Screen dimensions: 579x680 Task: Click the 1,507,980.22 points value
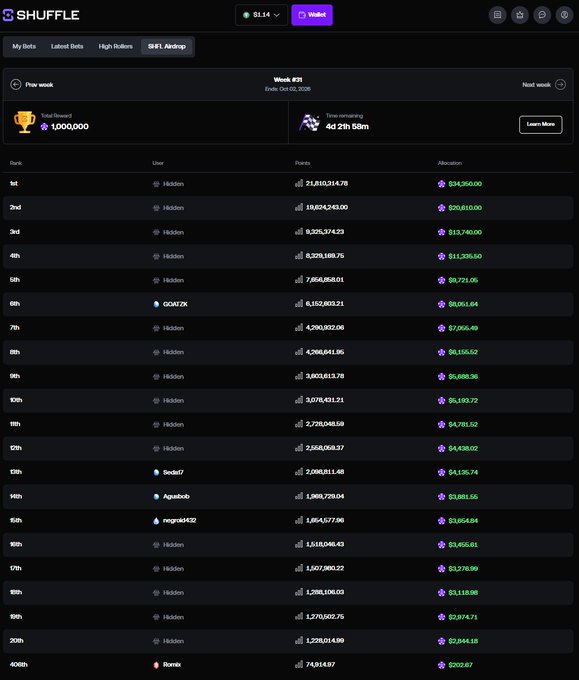(325, 568)
